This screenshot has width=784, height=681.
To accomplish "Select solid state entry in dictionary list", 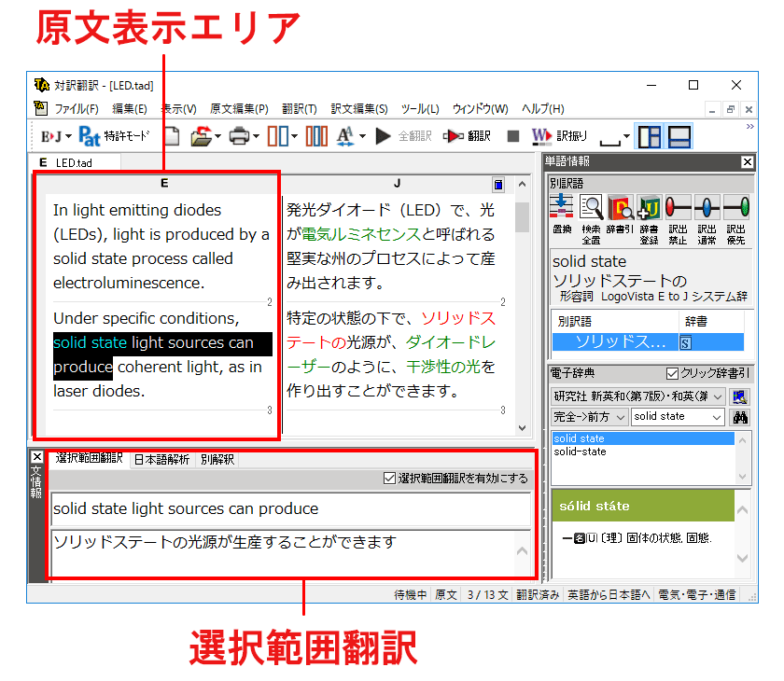I will point(643,438).
